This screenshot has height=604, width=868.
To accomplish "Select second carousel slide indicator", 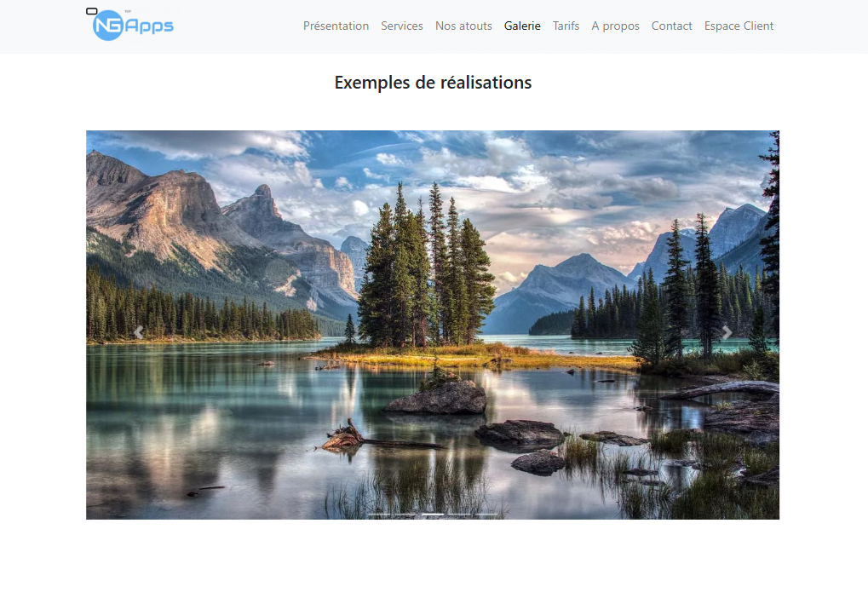I will [405, 515].
